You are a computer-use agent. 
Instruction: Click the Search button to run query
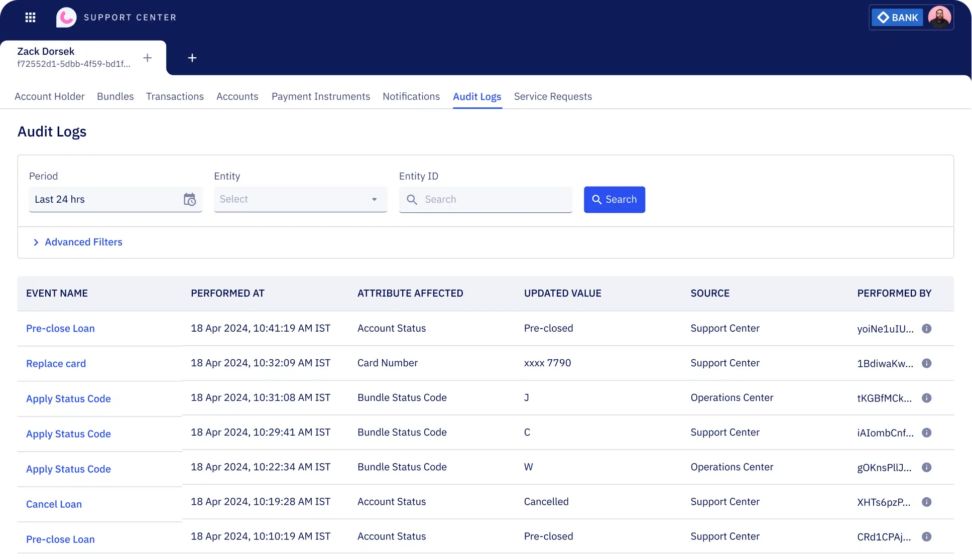[x=614, y=199]
